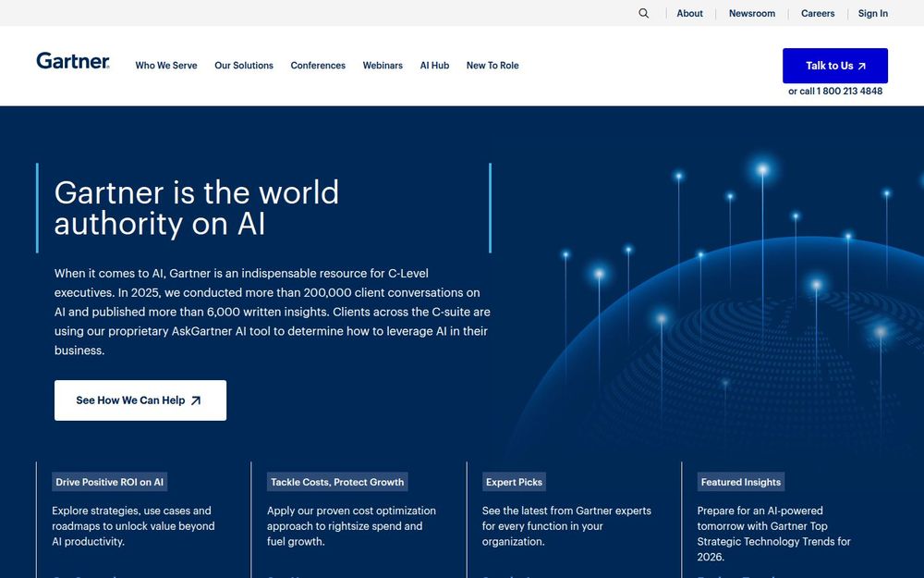
Task: Click the phone number 1 800 213 4848
Action: point(849,92)
